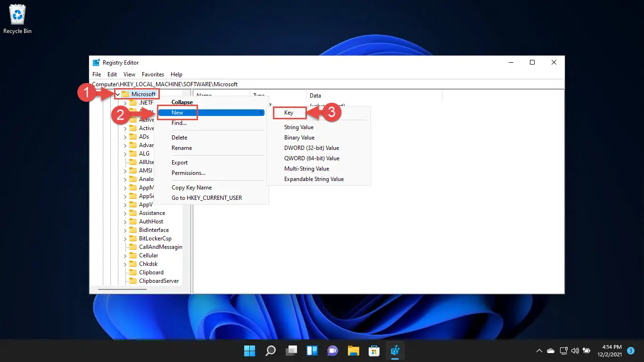Expand the ALG key node
The width and height of the screenshot is (644, 362).
tap(125, 154)
